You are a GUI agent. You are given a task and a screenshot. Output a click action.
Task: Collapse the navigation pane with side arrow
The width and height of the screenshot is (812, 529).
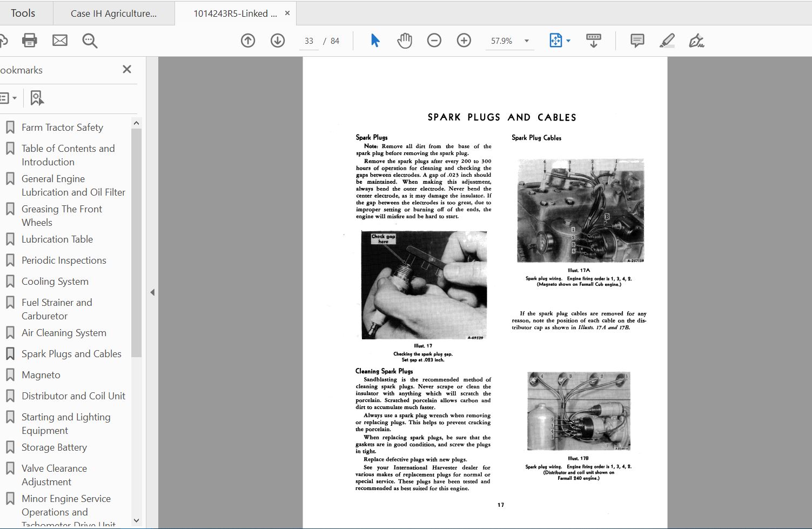pos(152,292)
